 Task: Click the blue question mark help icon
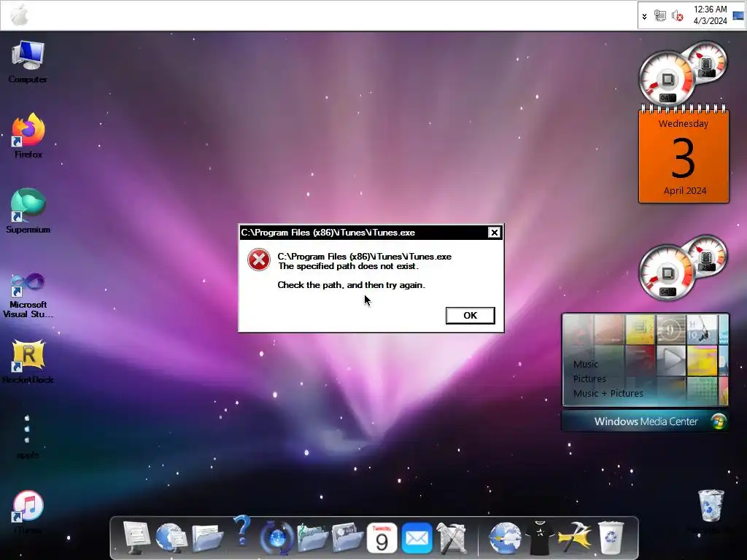click(242, 531)
